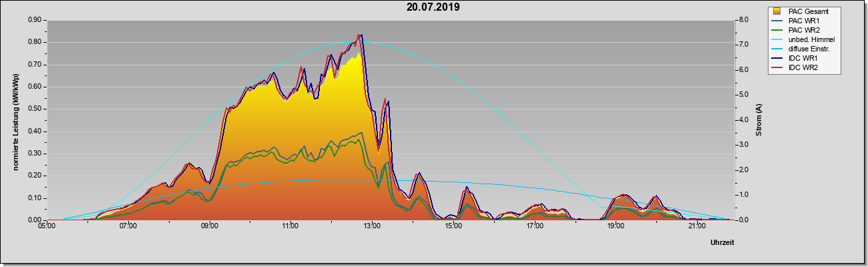Click the 8.0 right axis value
This screenshot has height=267, width=868.
pos(742,20)
